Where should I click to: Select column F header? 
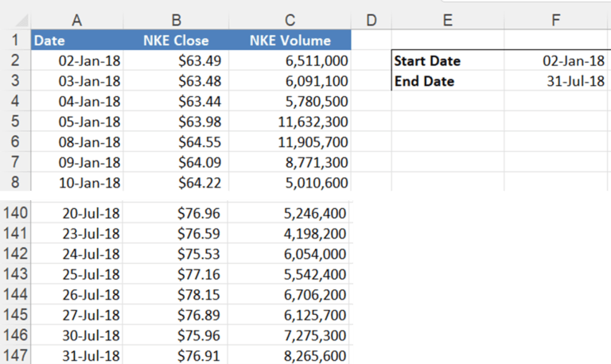coord(557,18)
